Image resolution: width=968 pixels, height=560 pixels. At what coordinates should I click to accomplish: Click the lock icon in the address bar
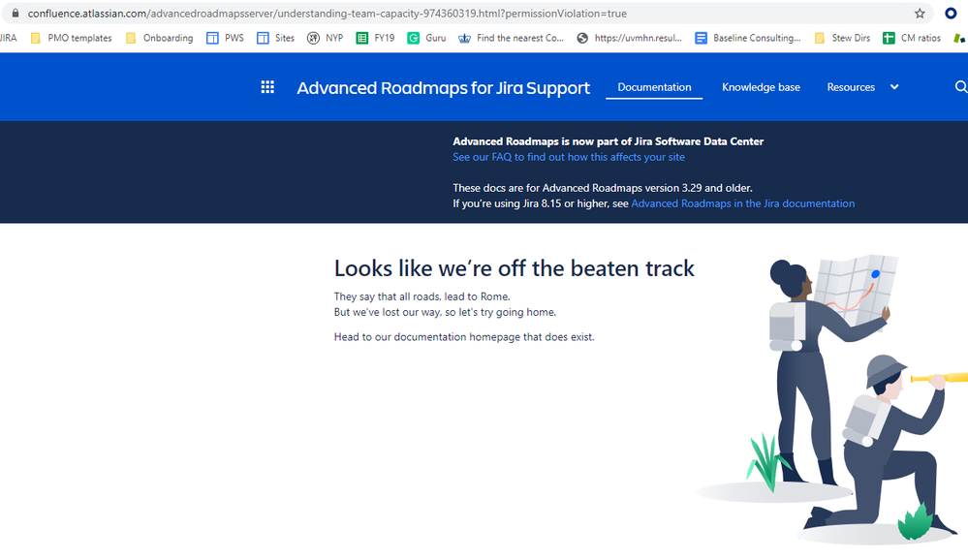point(16,13)
